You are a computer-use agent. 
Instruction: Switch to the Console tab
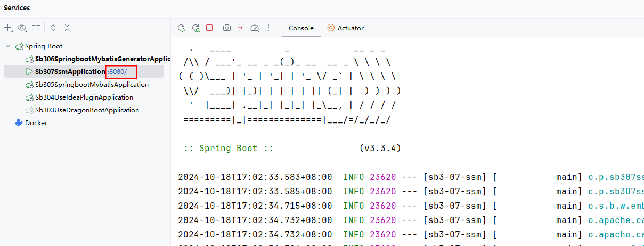click(301, 28)
